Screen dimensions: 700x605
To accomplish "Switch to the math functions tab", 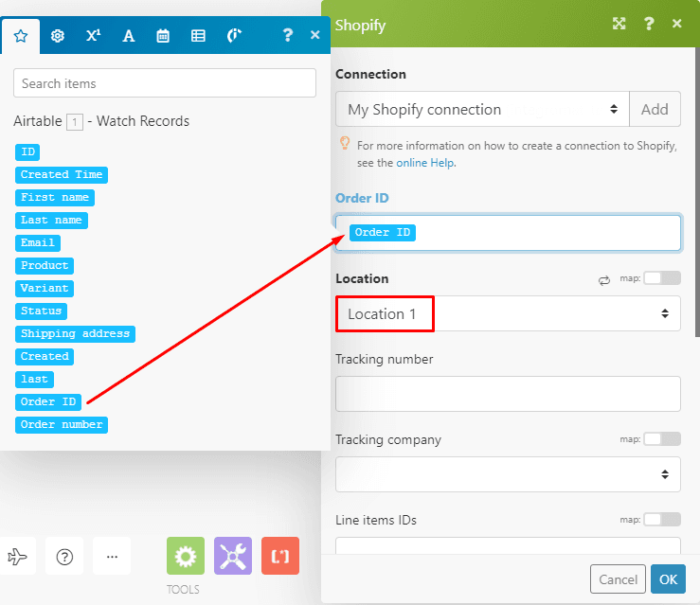I will click(x=93, y=36).
